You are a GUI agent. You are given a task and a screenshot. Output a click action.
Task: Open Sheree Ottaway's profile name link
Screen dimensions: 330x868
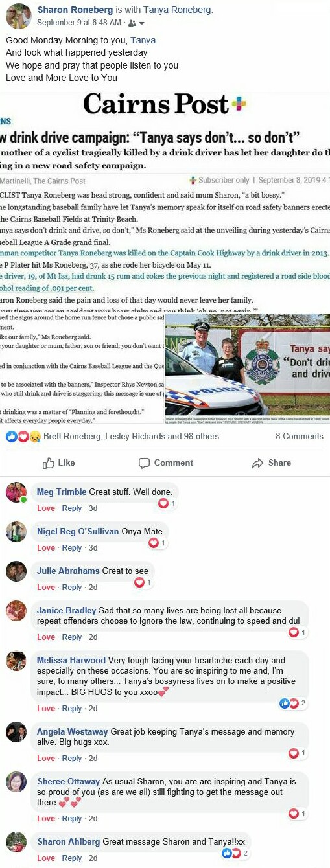tap(69, 782)
